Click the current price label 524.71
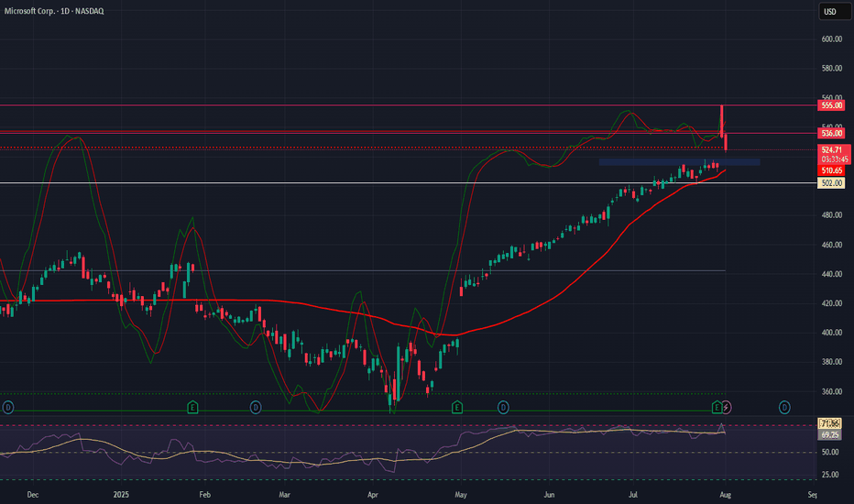Screen dimensions: 854x504 click(x=834, y=150)
